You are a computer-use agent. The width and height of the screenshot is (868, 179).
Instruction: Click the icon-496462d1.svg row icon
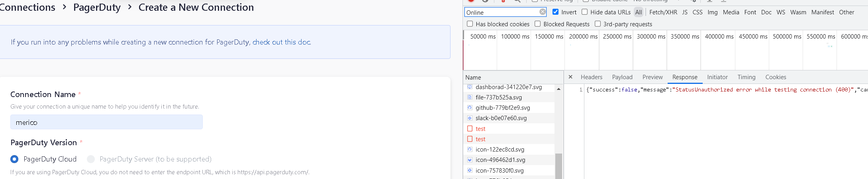pos(470,160)
